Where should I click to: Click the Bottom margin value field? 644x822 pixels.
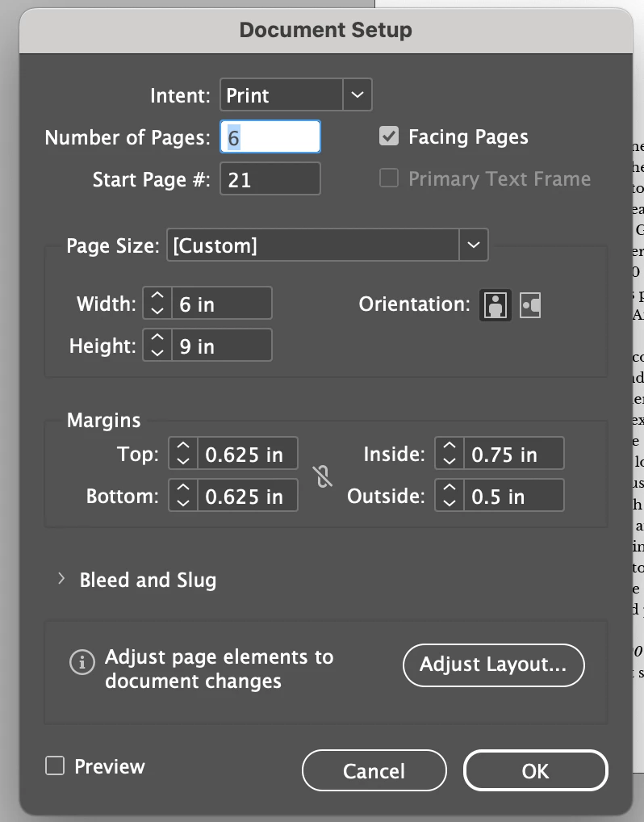[x=247, y=496]
